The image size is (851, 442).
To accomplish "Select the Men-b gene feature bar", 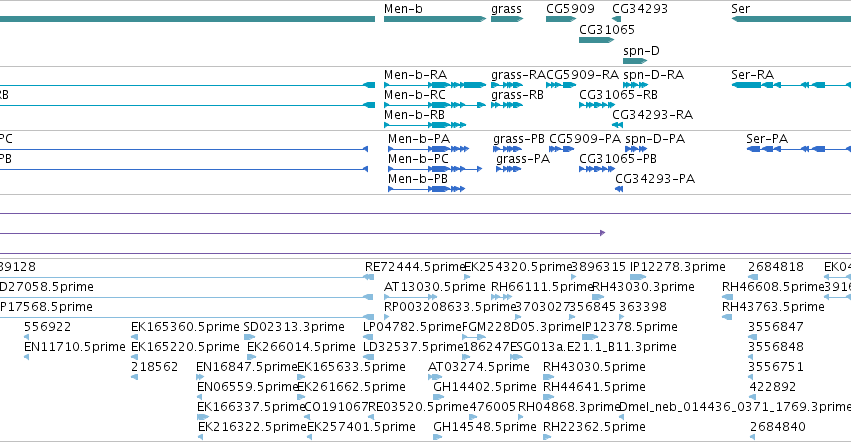I will (x=435, y=19).
